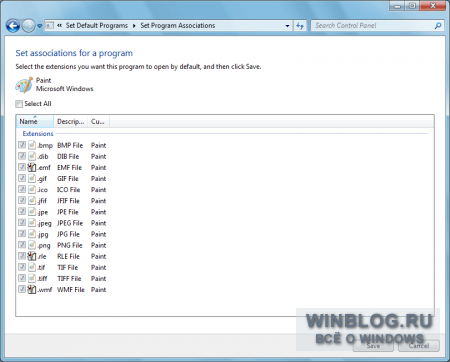Viewport: 450px width, 362px height.
Task: Open the recent pages dropdown arrow
Action: click(39, 26)
